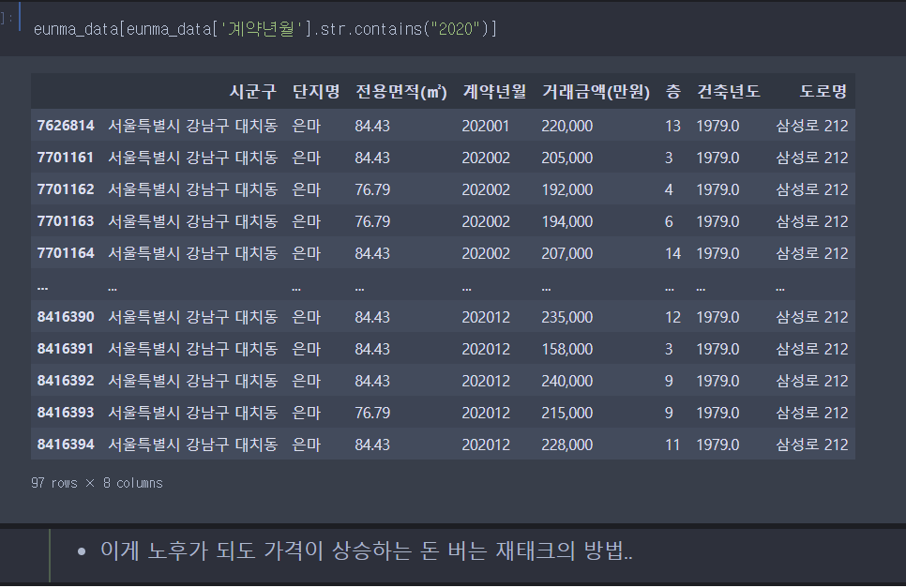Image resolution: width=906 pixels, height=588 pixels.
Task: Click 서울특별시 강남구 대치동 in row 8416392
Action: click(193, 381)
